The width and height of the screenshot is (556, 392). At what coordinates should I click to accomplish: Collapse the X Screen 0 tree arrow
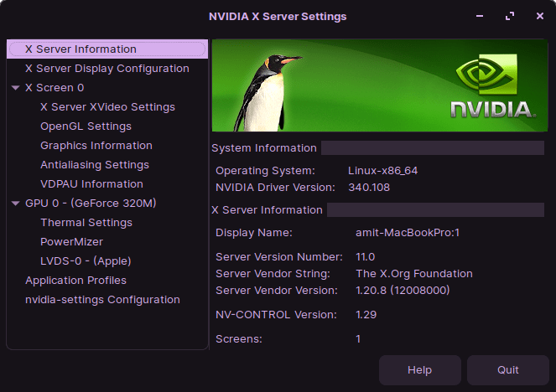15,88
